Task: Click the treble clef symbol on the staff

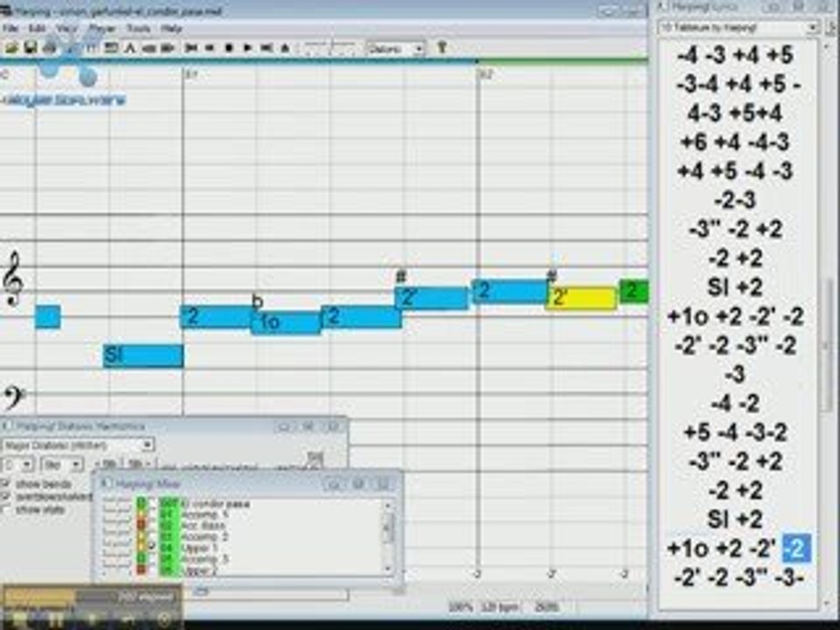Action: [13, 279]
